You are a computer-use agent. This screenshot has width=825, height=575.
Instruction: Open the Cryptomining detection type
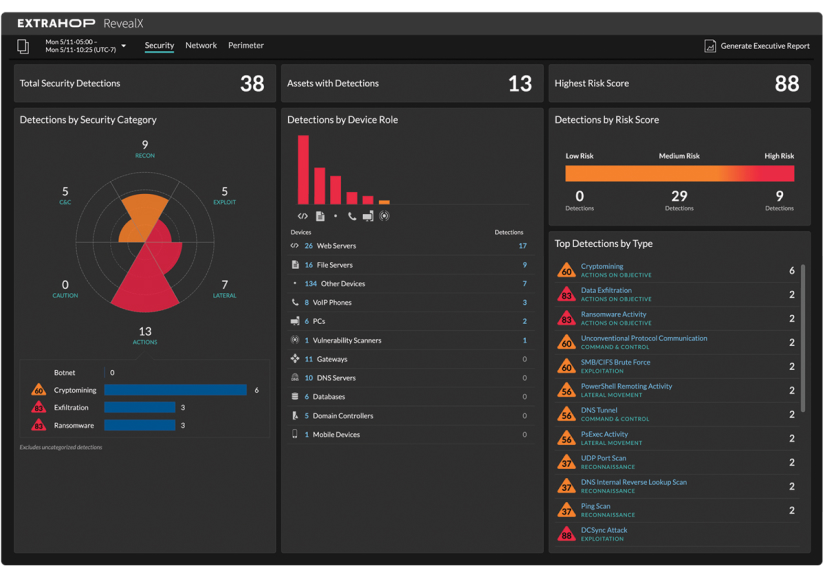coord(602,267)
